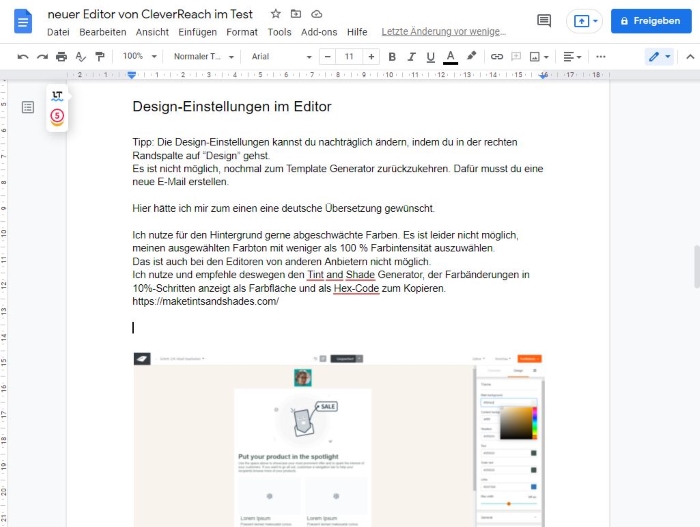The height and width of the screenshot is (527, 700).
Task: Insert a link with the link icon
Action: pyautogui.click(x=496, y=57)
